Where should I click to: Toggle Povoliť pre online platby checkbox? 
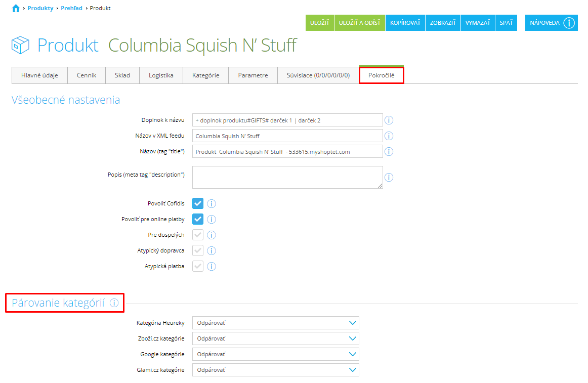198,220
